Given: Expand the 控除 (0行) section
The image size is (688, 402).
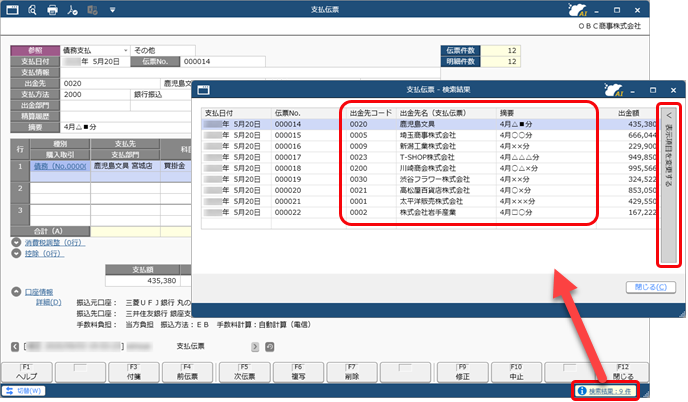Looking at the screenshot, I should click(x=16, y=253).
